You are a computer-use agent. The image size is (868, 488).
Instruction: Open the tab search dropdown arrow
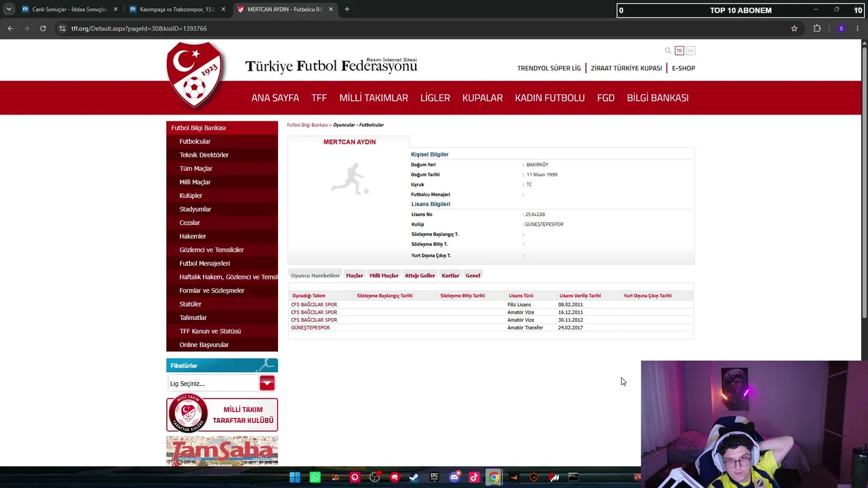(x=8, y=9)
